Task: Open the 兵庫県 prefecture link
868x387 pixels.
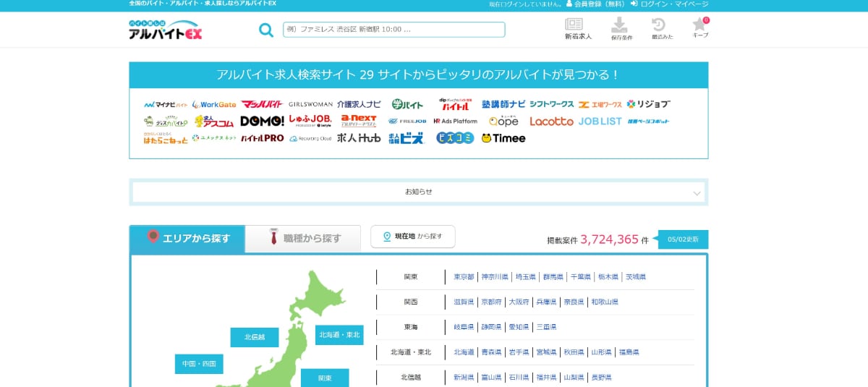Action: click(546, 302)
